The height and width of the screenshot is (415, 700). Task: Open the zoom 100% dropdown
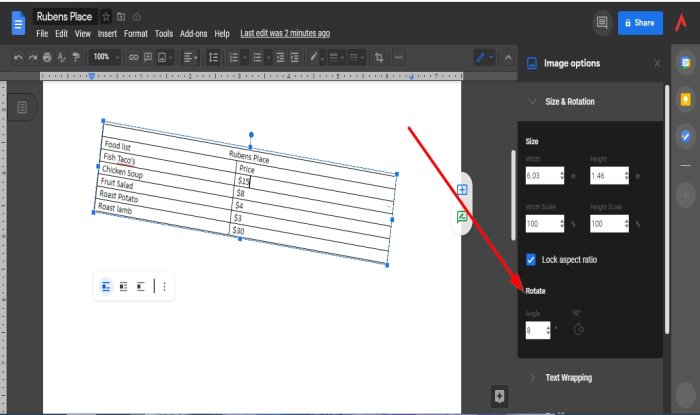(x=104, y=57)
